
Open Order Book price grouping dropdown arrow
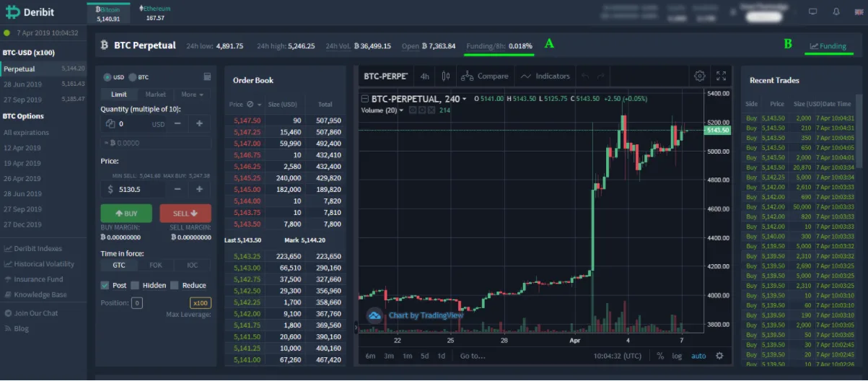pos(260,105)
